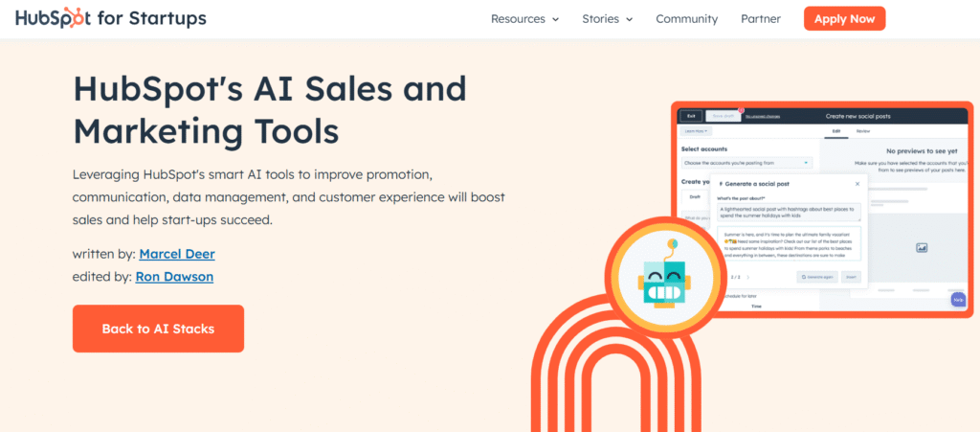The image size is (980, 432).
Task: Click the Insert button in the dialog preview
Action: tap(851, 277)
